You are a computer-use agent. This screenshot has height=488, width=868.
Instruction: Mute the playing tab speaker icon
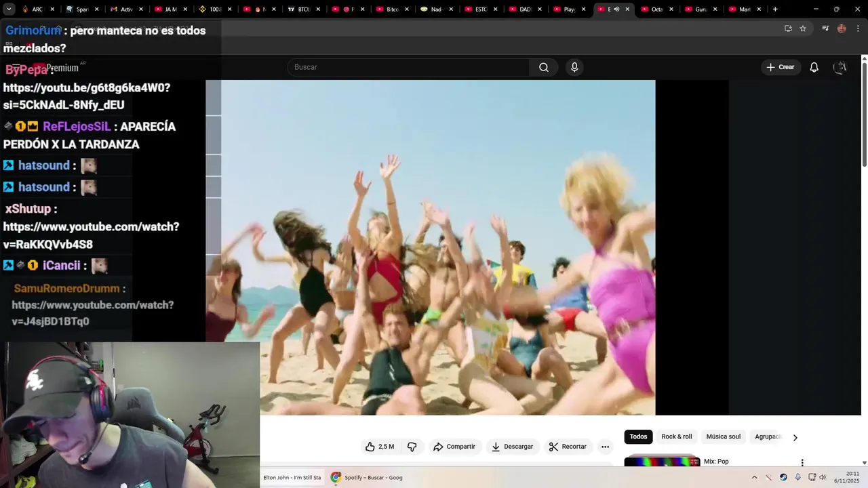point(616,9)
